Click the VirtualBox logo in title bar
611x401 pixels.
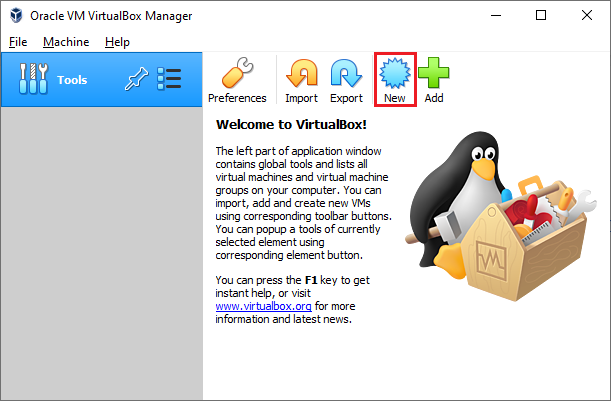pos(14,16)
